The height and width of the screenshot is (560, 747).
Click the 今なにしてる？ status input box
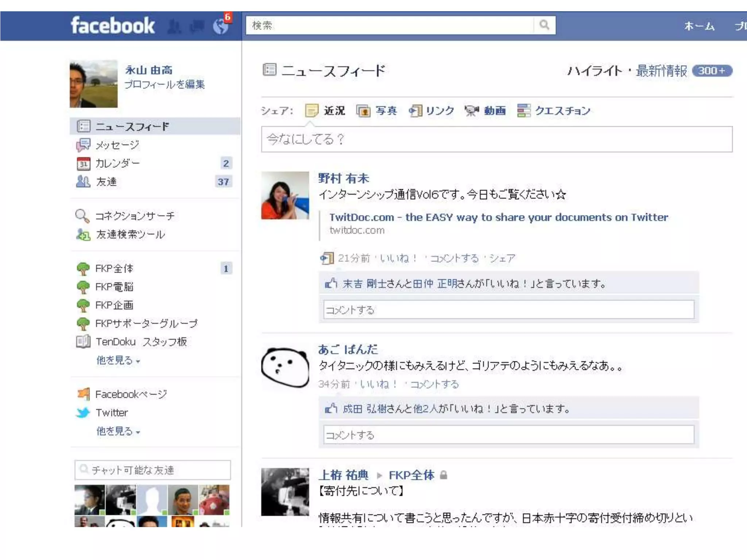click(x=496, y=139)
